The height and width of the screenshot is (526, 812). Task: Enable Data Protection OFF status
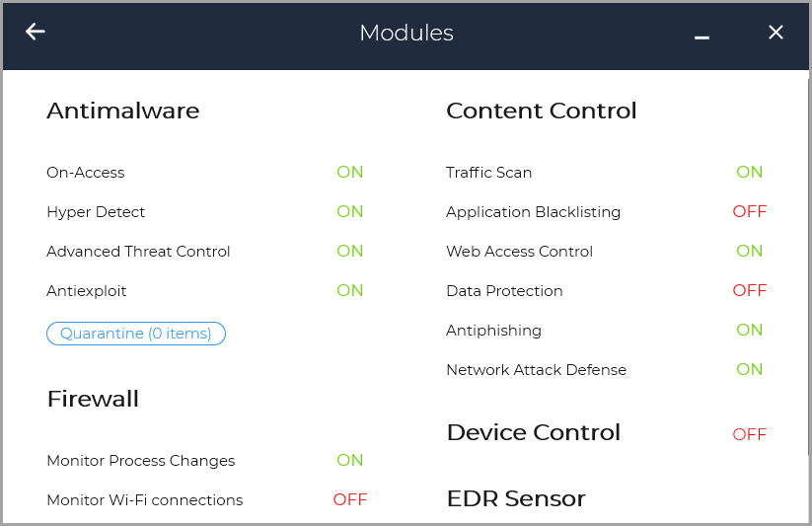[750, 290]
